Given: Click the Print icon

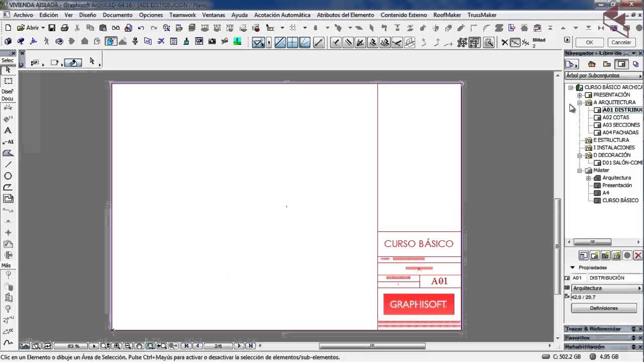Looking at the screenshot, I should click(64, 28).
